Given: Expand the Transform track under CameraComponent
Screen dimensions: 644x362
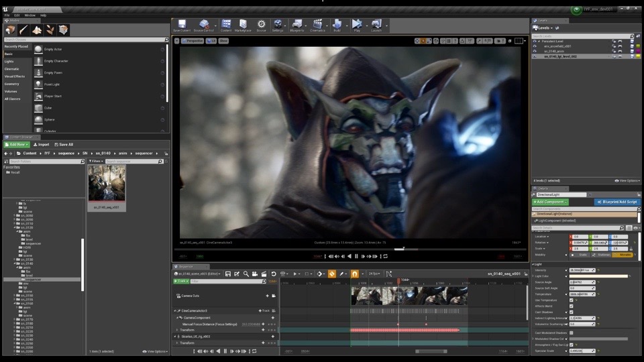Looking at the screenshot, I should tap(178, 330).
